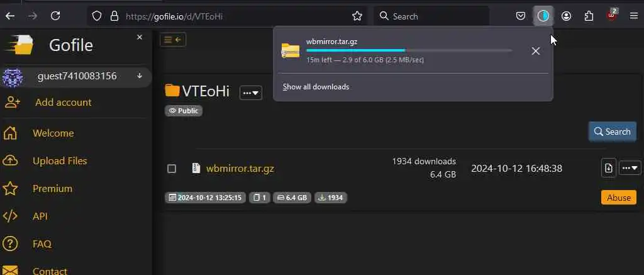Click the guest account avatar image
This screenshot has height=275, width=644.
point(13,77)
